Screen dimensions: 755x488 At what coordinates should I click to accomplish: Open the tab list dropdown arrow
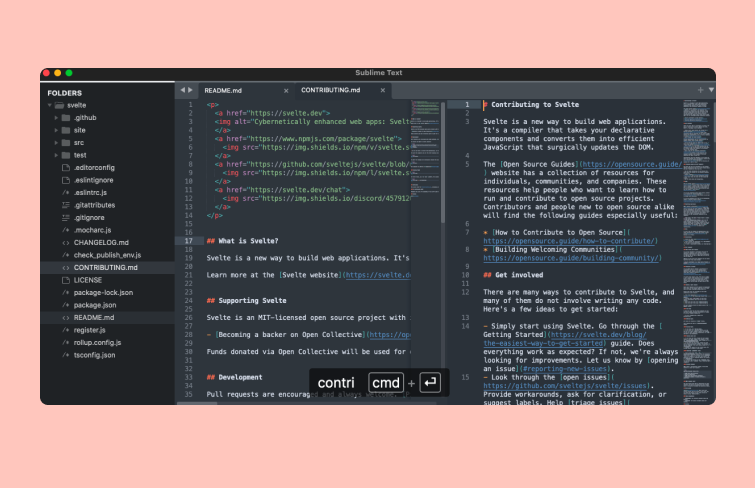[x=711, y=90]
